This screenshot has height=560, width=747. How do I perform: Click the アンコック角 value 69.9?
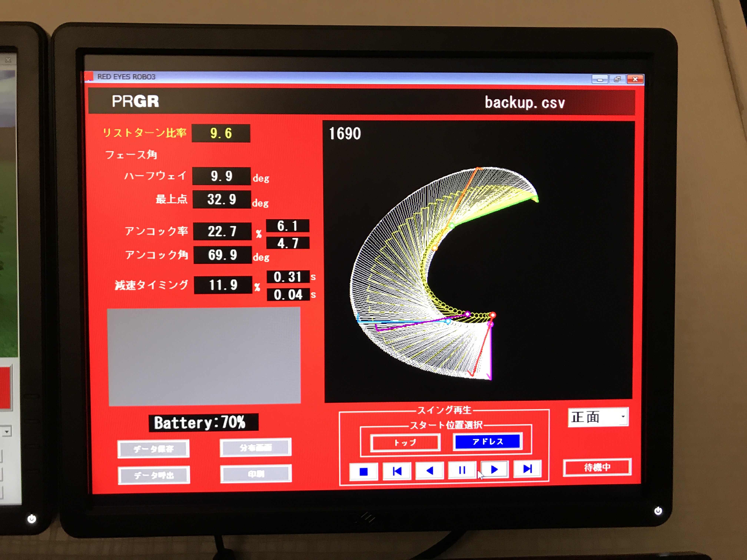(223, 255)
